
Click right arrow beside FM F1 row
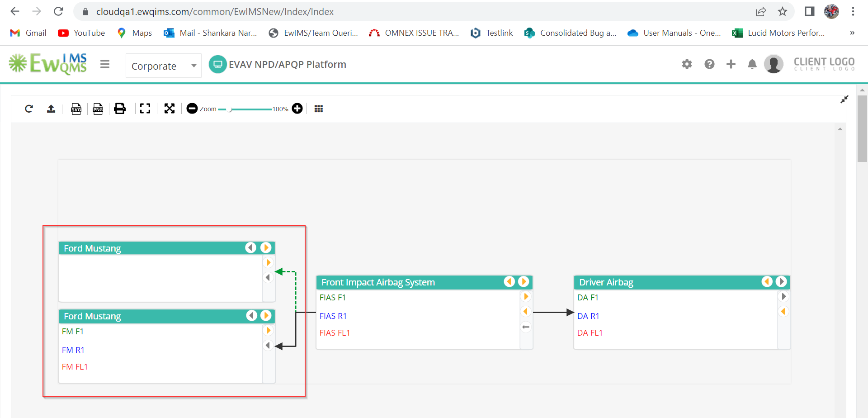(269, 331)
